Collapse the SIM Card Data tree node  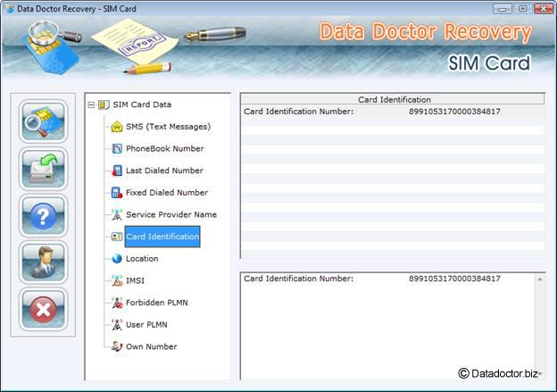(91, 104)
